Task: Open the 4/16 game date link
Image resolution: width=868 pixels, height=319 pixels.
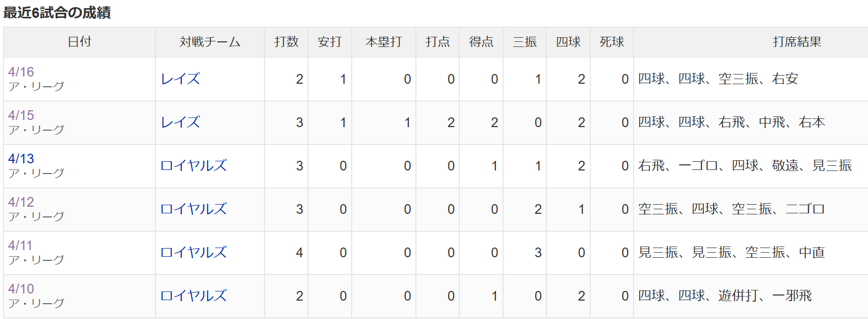Action: [x=21, y=72]
